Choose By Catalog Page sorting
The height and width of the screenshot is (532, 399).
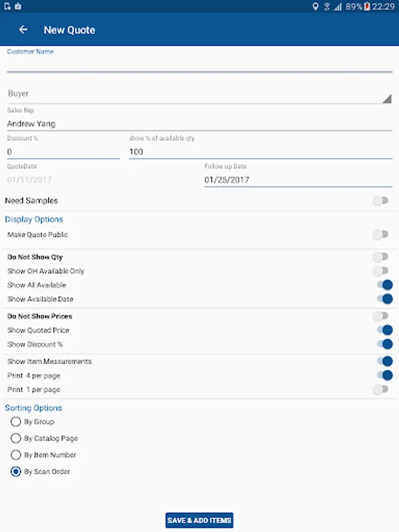tap(16, 439)
